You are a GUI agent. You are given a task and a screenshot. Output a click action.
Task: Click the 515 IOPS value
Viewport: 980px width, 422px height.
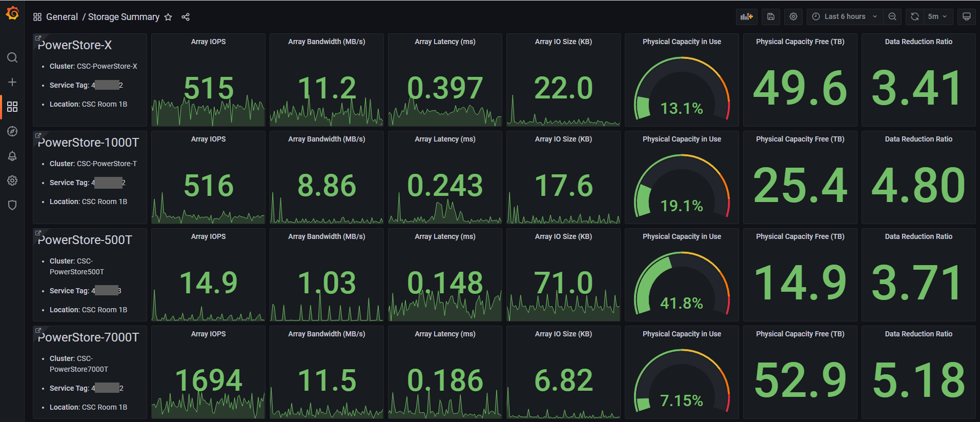tap(208, 88)
